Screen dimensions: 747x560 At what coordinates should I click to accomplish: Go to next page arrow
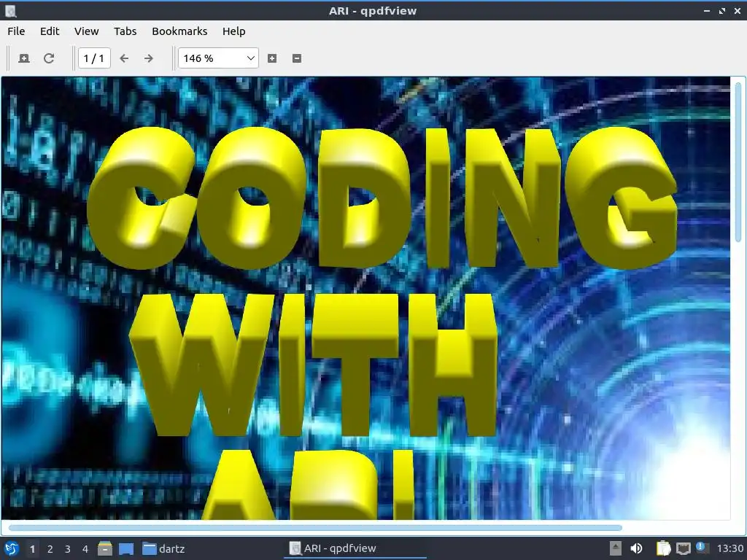[x=149, y=58]
